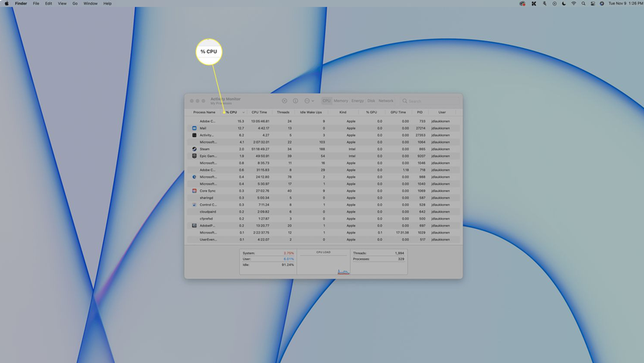Launch Siri from the menu bar
Image resolution: width=644 pixels, height=363 pixels.
coord(601,3)
